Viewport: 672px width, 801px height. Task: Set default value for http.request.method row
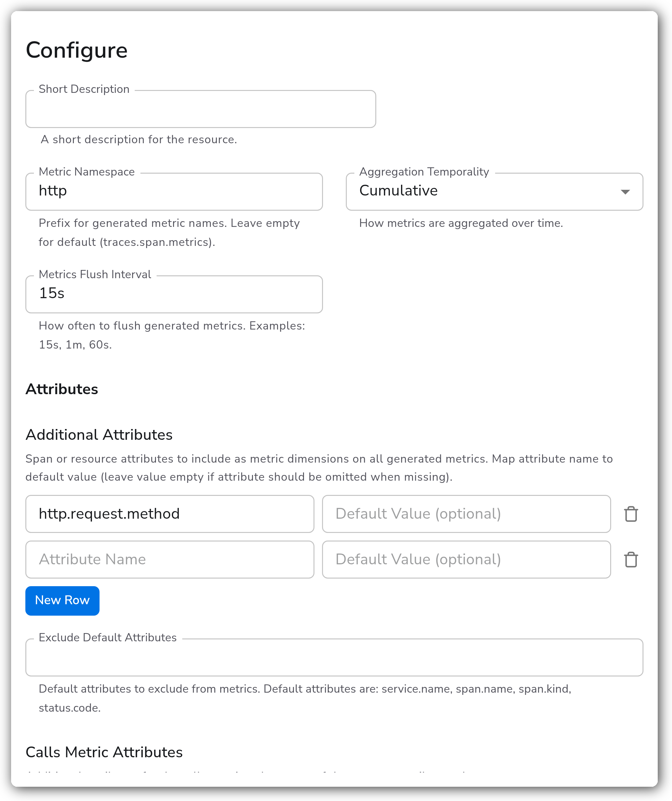(x=466, y=514)
